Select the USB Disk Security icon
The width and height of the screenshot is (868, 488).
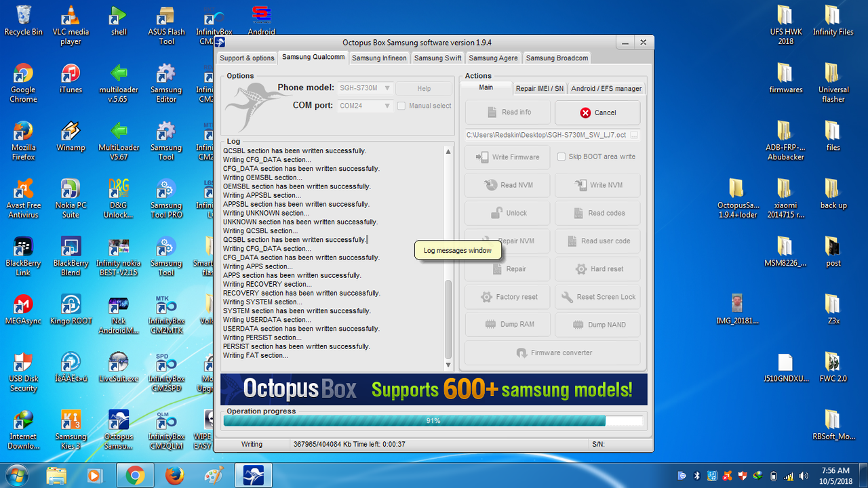23,372
